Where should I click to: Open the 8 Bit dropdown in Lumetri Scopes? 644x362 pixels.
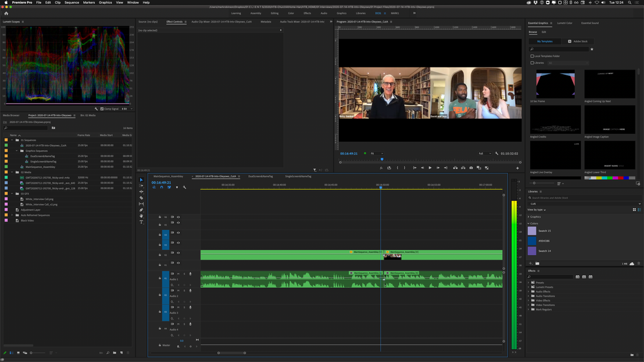point(126,109)
